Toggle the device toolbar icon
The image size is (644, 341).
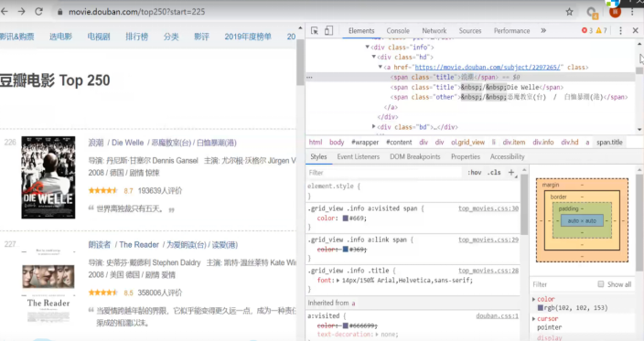(x=328, y=31)
